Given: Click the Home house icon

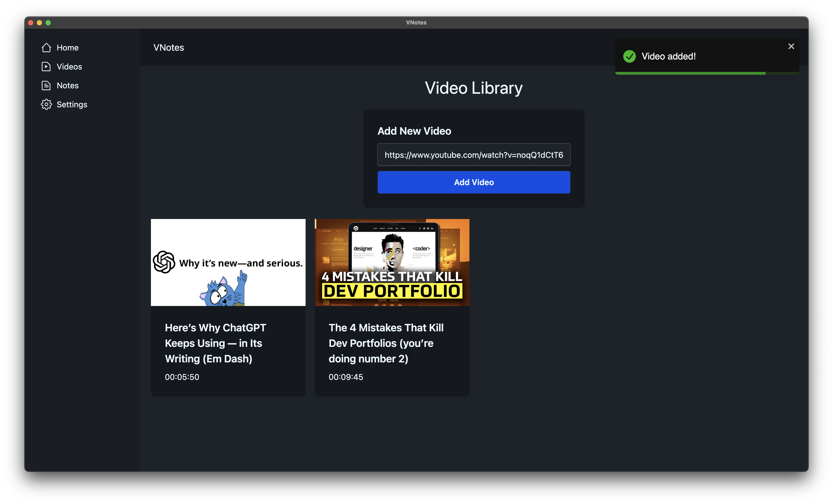Looking at the screenshot, I should (46, 48).
